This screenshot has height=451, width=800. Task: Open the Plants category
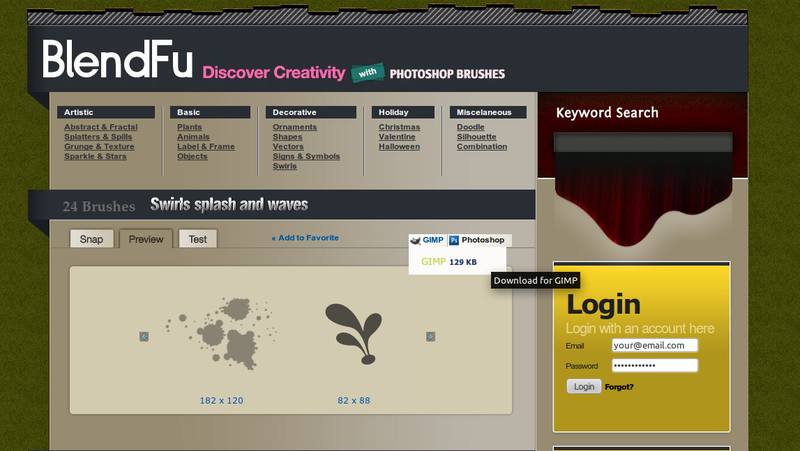pos(189,127)
